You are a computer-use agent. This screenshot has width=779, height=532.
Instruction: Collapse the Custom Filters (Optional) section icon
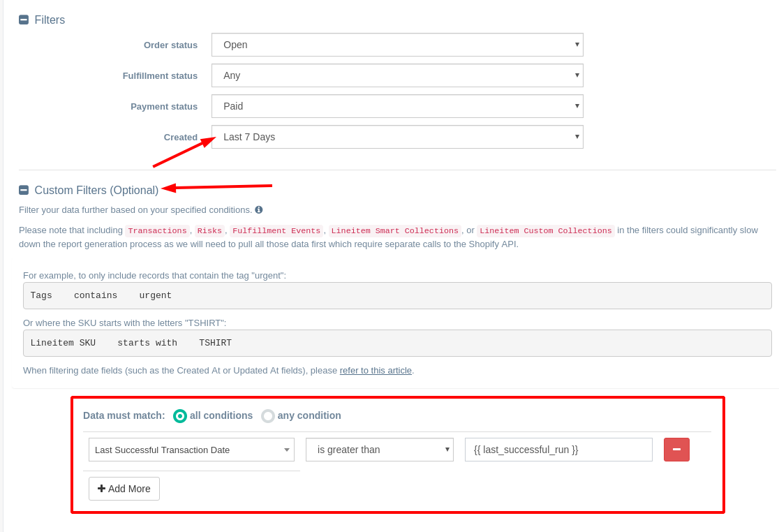tap(24, 190)
